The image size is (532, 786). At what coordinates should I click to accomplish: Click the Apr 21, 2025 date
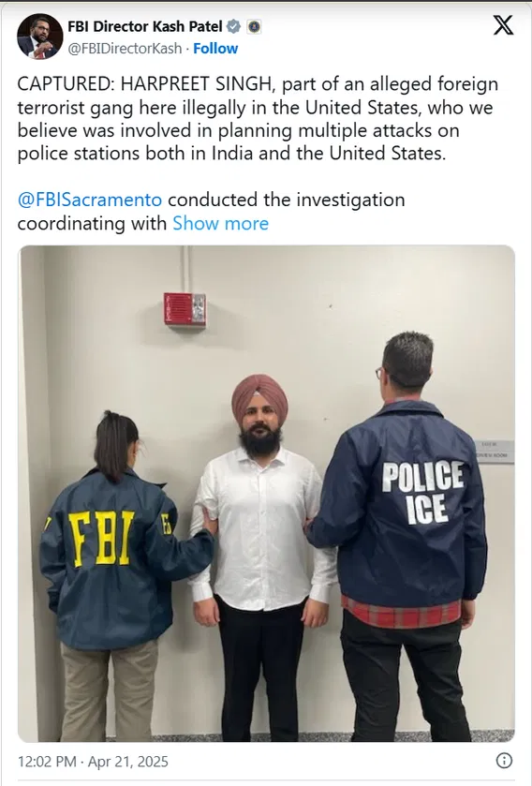(128, 762)
